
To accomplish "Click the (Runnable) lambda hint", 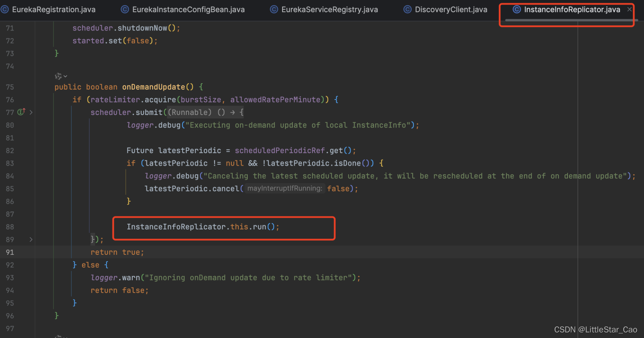I will tap(189, 112).
